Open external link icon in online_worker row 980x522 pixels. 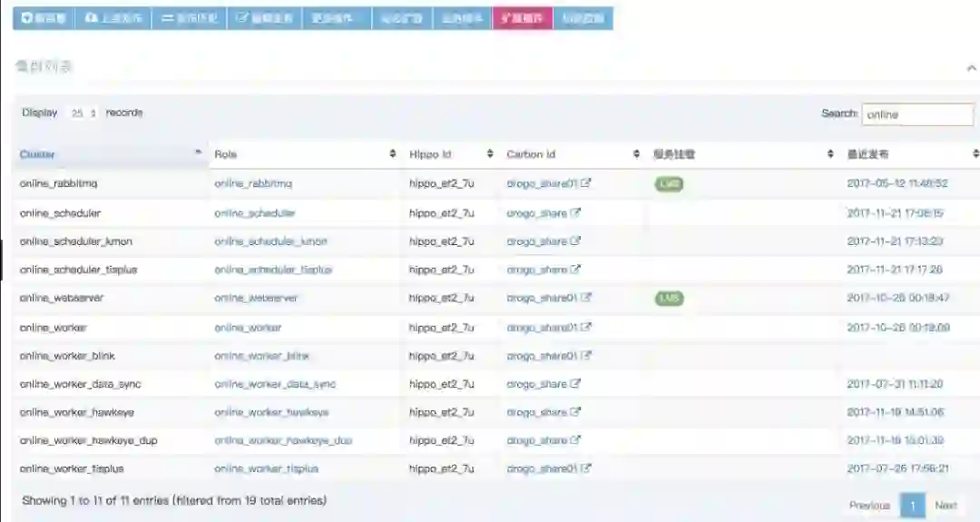[x=585, y=327]
